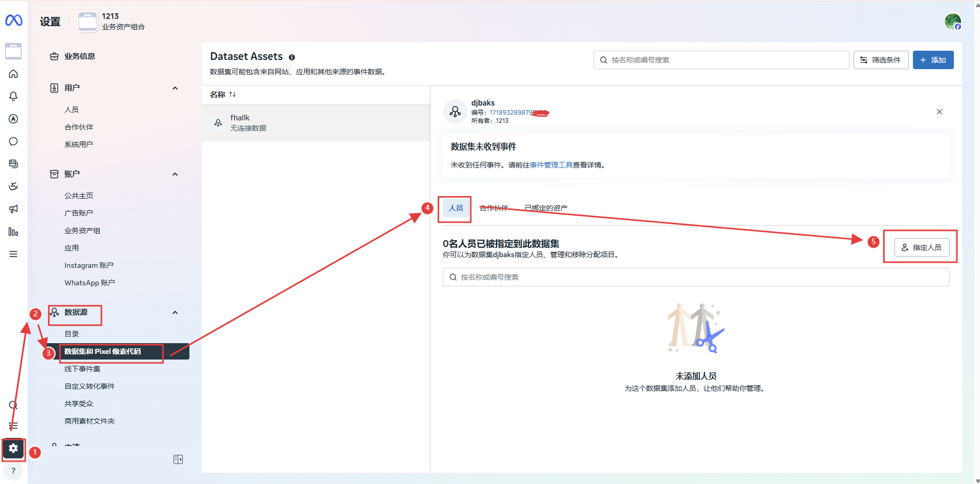Open the content pages icon in left rail
The image size is (980, 484).
pos(13,164)
